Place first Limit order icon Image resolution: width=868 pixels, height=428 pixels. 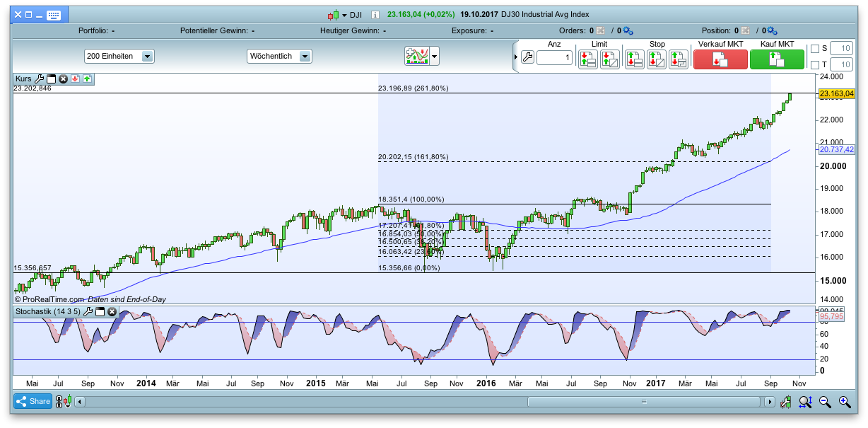tap(587, 59)
